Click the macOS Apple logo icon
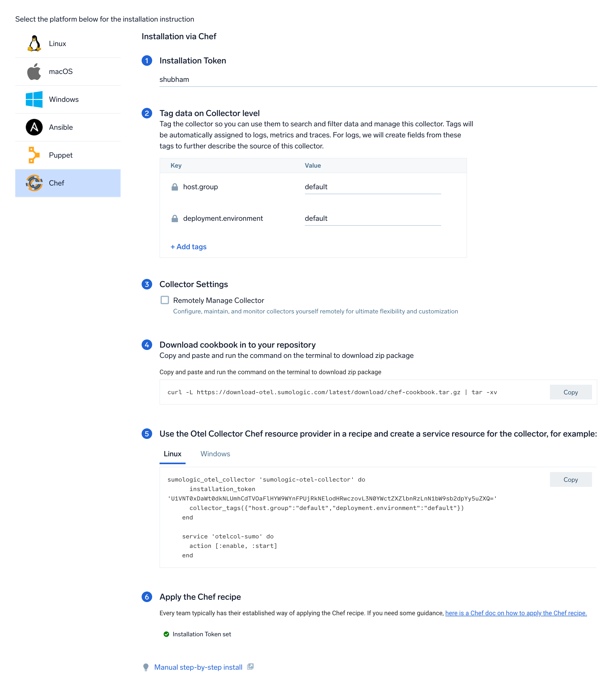Screen dimensions: 616x681 pos(34,72)
